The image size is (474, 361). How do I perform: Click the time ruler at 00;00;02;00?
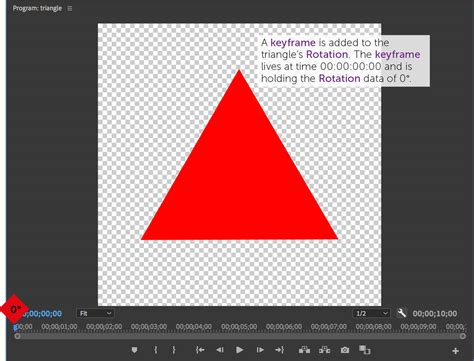click(x=104, y=327)
